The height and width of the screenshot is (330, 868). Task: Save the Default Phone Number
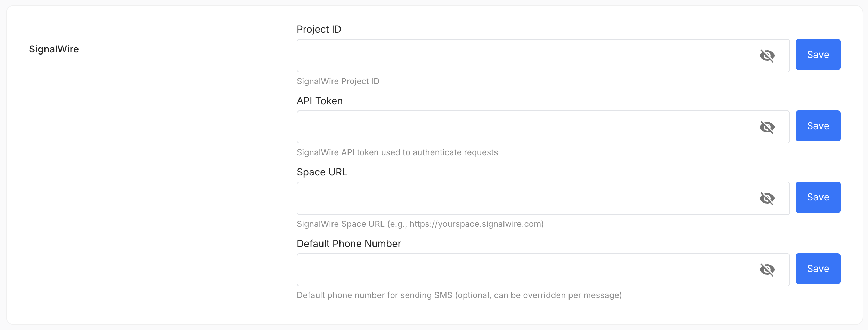818,269
